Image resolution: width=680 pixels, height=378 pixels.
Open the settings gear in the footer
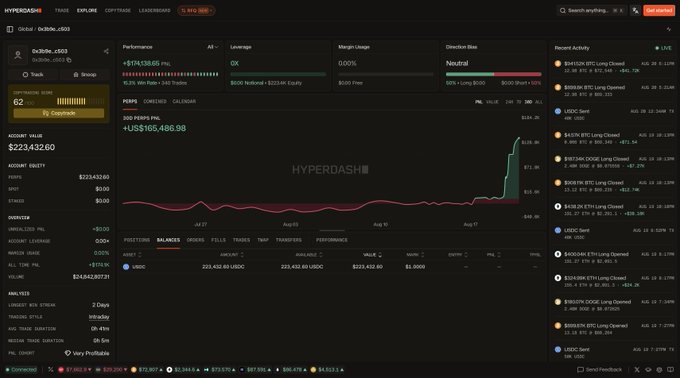[x=659, y=370]
